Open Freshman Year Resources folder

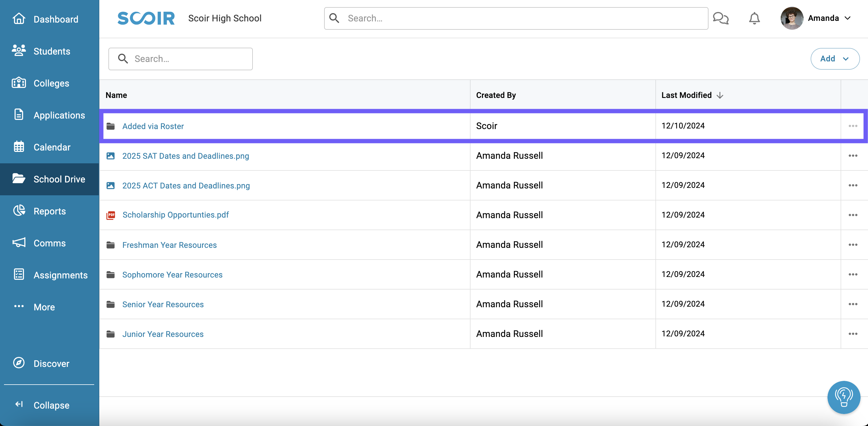coord(169,245)
